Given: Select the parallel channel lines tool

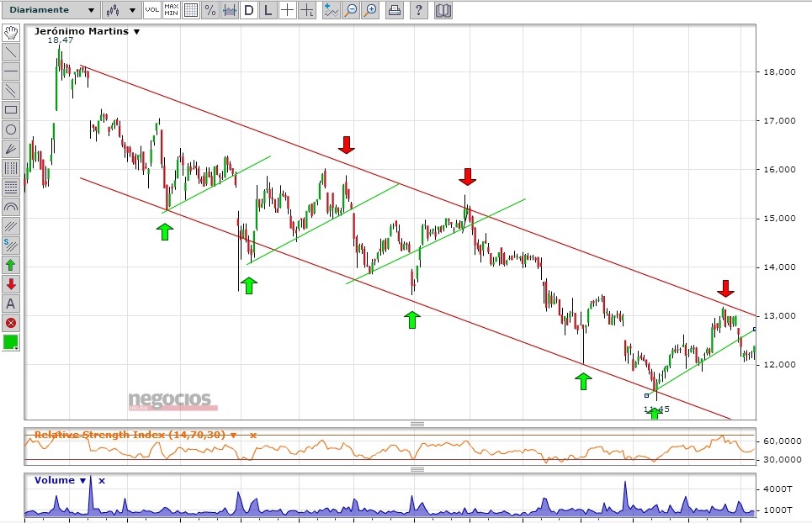Looking at the screenshot, I should [x=11, y=91].
